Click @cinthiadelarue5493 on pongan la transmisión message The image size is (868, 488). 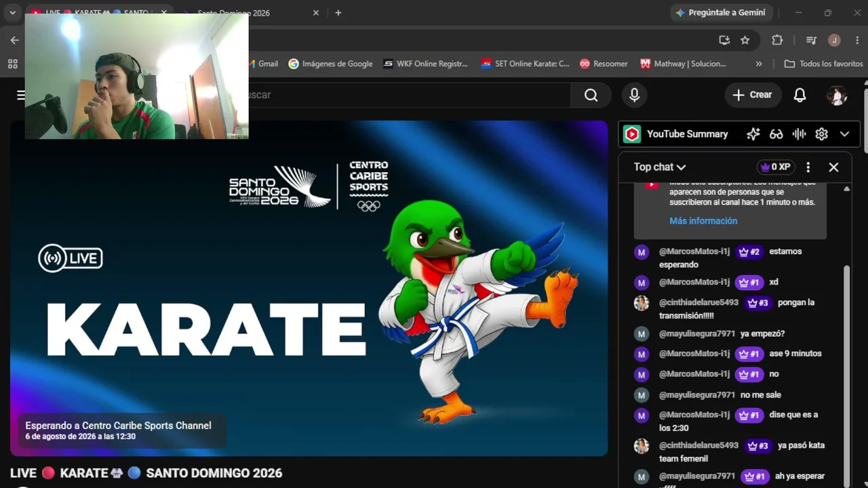tap(698, 302)
